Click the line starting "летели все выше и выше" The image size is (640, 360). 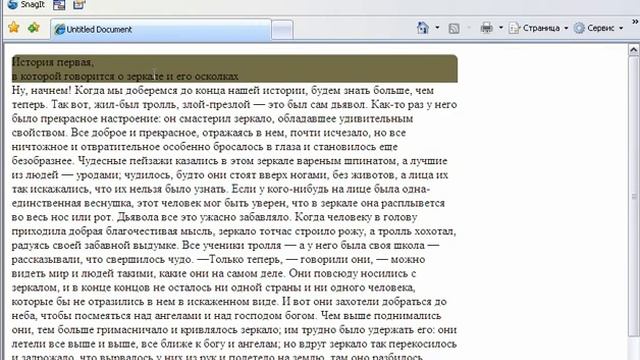(x=234, y=344)
